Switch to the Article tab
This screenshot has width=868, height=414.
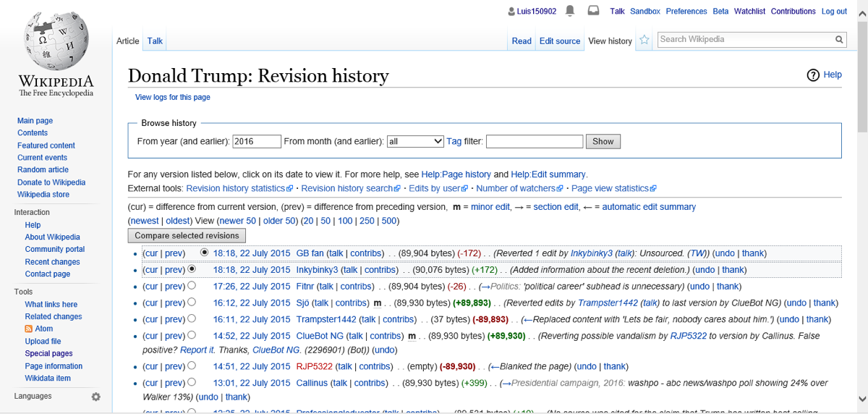click(128, 41)
